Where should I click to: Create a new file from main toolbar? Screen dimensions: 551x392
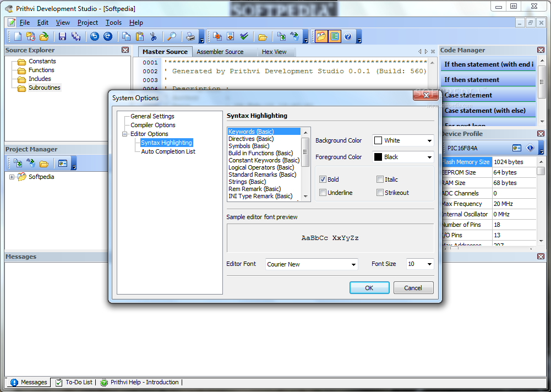(18, 36)
